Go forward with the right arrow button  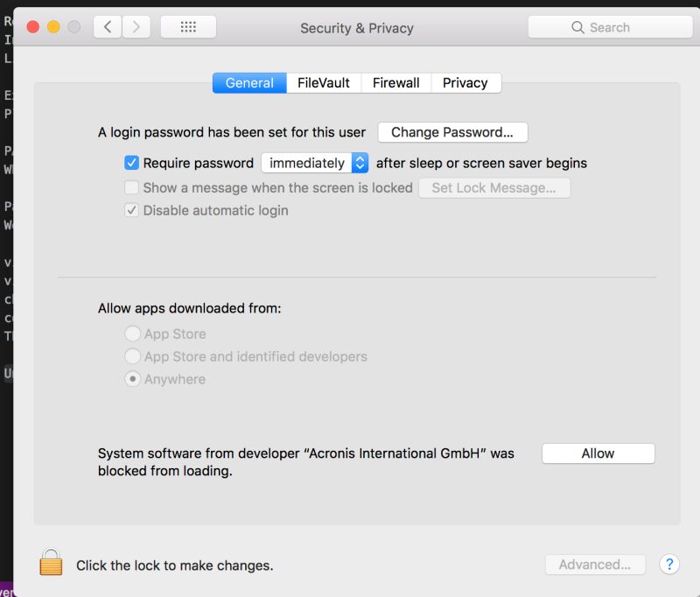(x=136, y=27)
